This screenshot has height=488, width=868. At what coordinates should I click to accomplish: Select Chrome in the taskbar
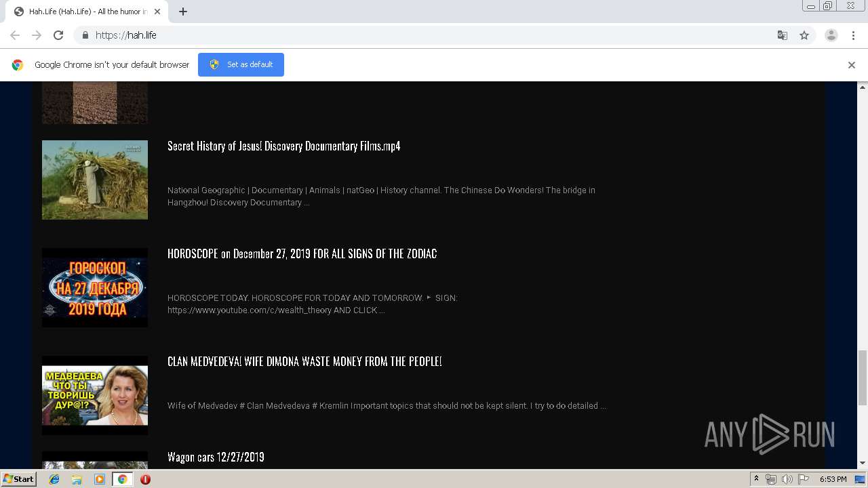click(x=122, y=479)
